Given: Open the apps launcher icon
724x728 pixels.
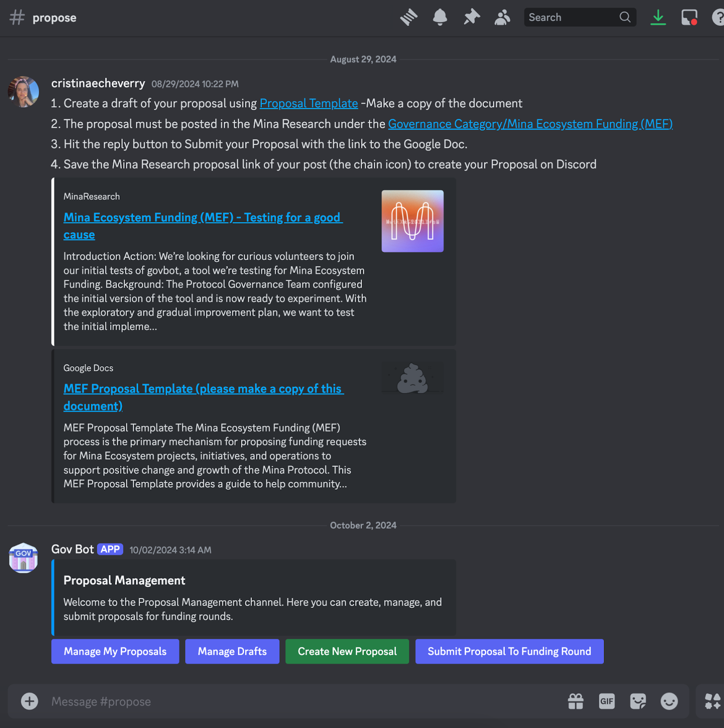Looking at the screenshot, I should (x=713, y=701).
